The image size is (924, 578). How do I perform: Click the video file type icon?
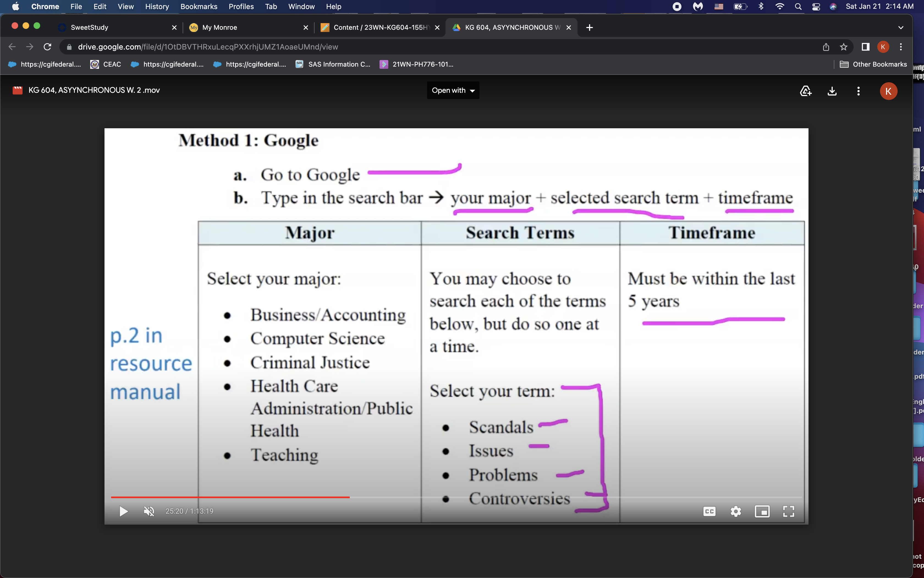click(18, 90)
